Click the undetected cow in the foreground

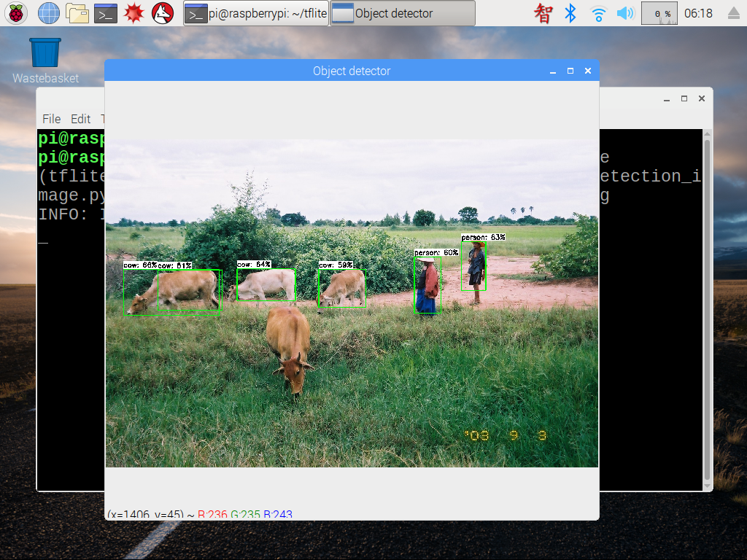click(290, 350)
